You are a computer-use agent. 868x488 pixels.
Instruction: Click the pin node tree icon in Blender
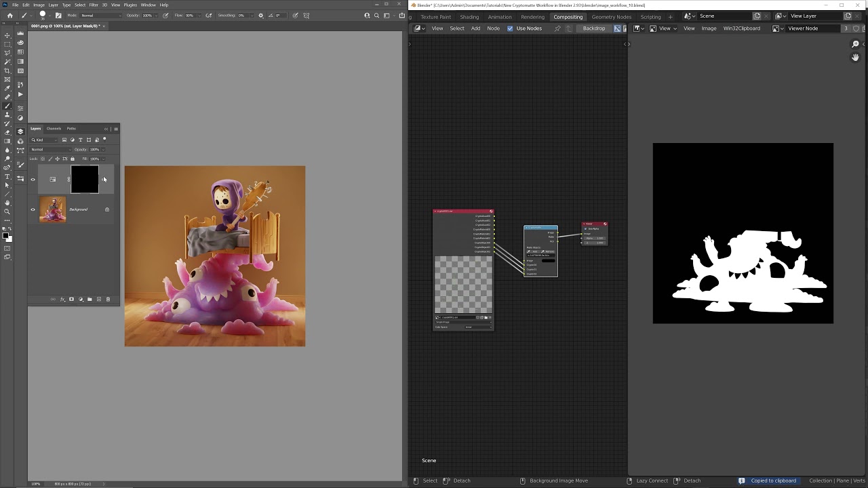pos(557,28)
